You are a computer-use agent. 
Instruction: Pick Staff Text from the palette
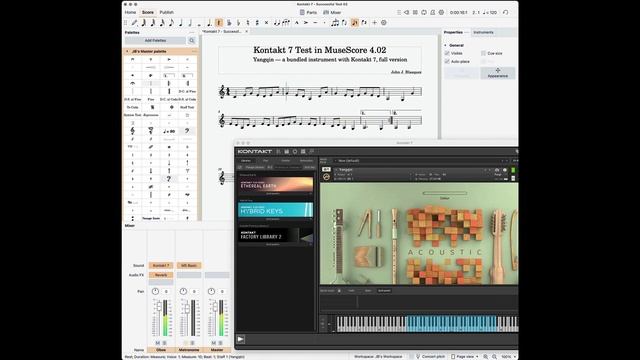click(x=187, y=107)
